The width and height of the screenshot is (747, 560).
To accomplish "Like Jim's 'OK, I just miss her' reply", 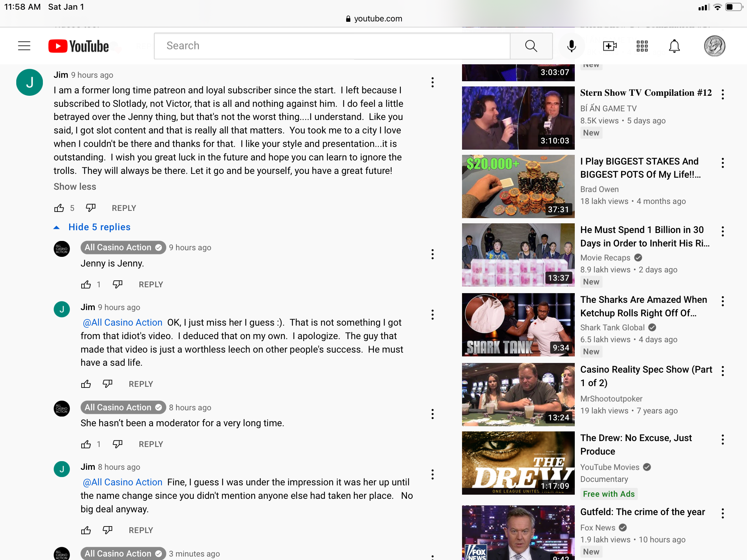I will point(86,384).
